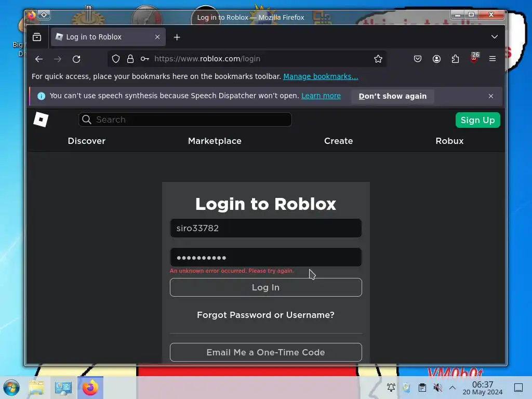Open the Create menu item
This screenshot has width=532, height=399.
(x=339, y=141)
